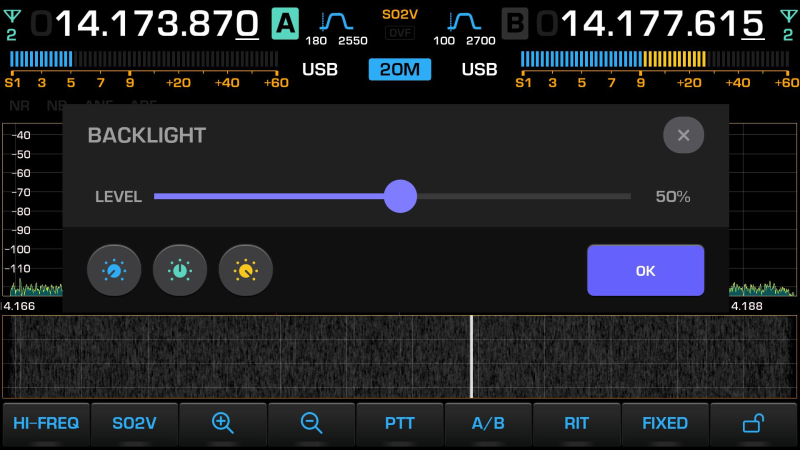Open the 20M band selector
Screen dimensions: 800x450
(x=400, y=70)
